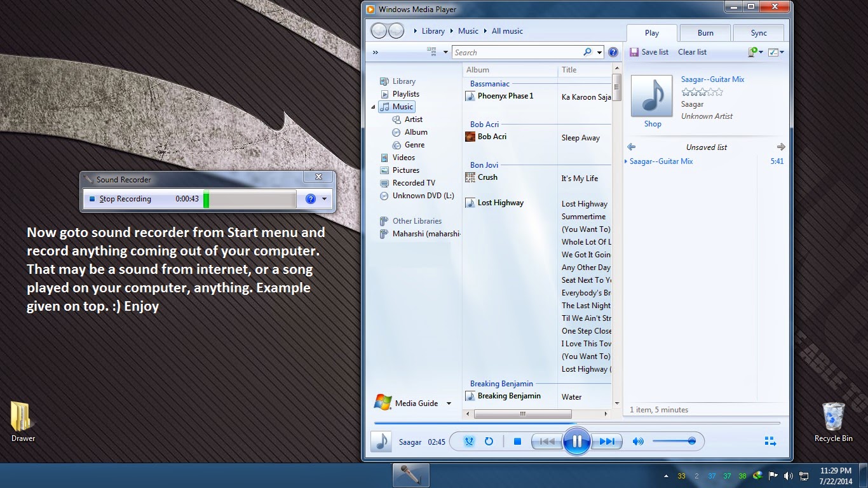Switch to the Burn tab

(705, 33)
